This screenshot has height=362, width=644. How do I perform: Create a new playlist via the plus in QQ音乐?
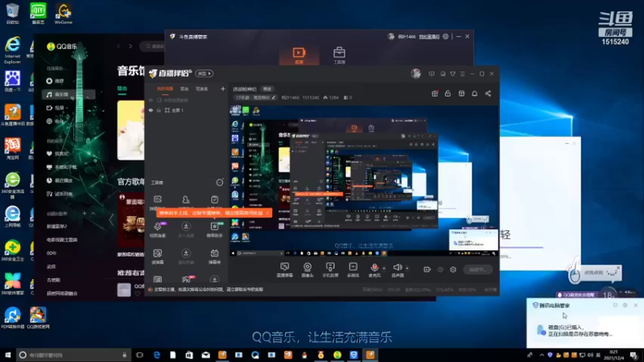pyautogui.click(x=85, y=213)
